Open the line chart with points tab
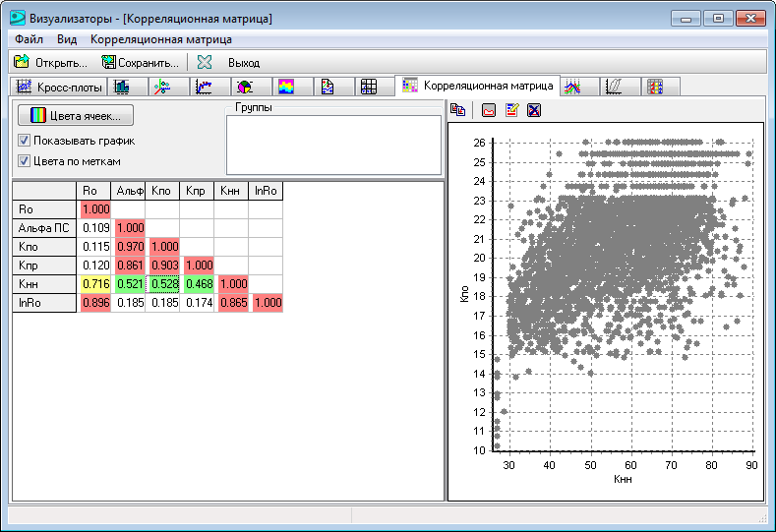The image size is (776, 532). coord(204,87)
